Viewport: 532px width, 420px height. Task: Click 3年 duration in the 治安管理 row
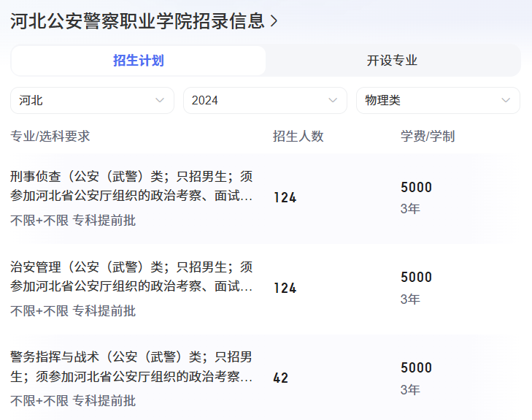pyautogui.click(x=410, y=299)
